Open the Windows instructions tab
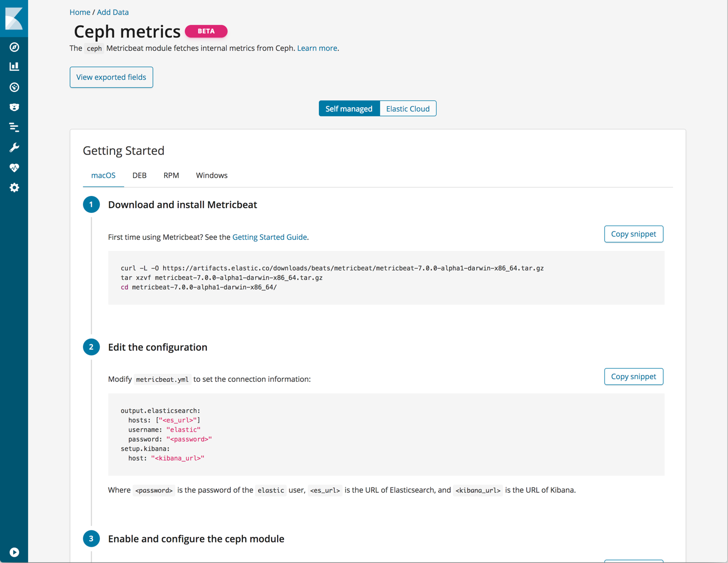This screenshot has height=563, width=728. click(x=211, y=175)
